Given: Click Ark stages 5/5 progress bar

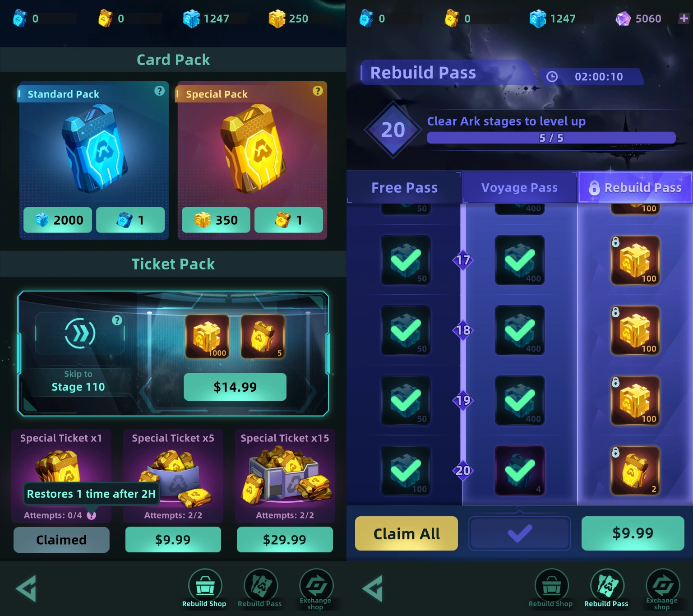Looking at the screenshot, I should click(x=551, y=138).
